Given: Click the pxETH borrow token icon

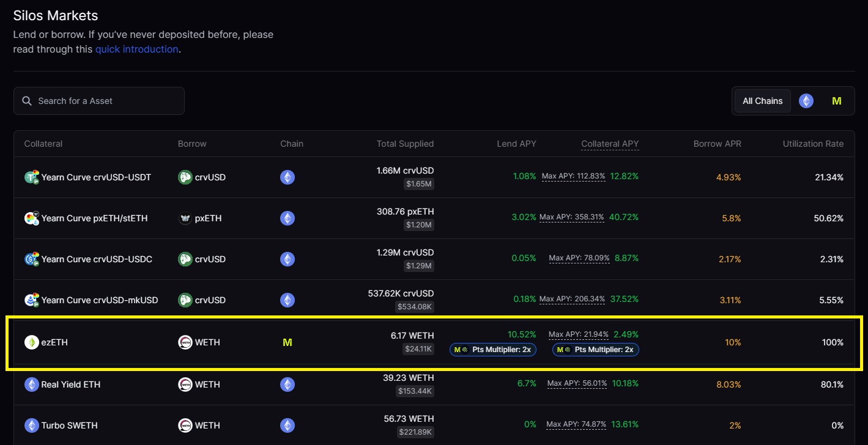Looking at the screenshot, I should coord(185,218).
